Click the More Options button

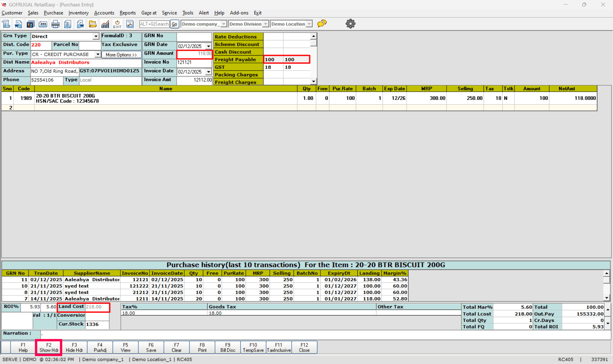tap(121, 55)
